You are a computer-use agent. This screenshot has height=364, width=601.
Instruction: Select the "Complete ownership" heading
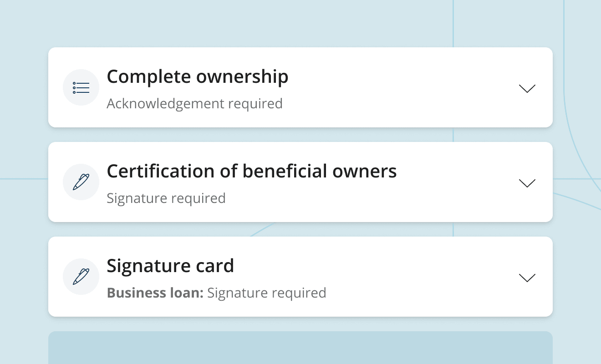[x=197, y=76]
